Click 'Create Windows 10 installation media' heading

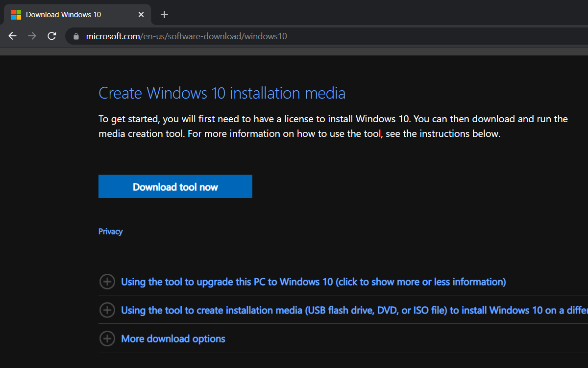(222, 93)
